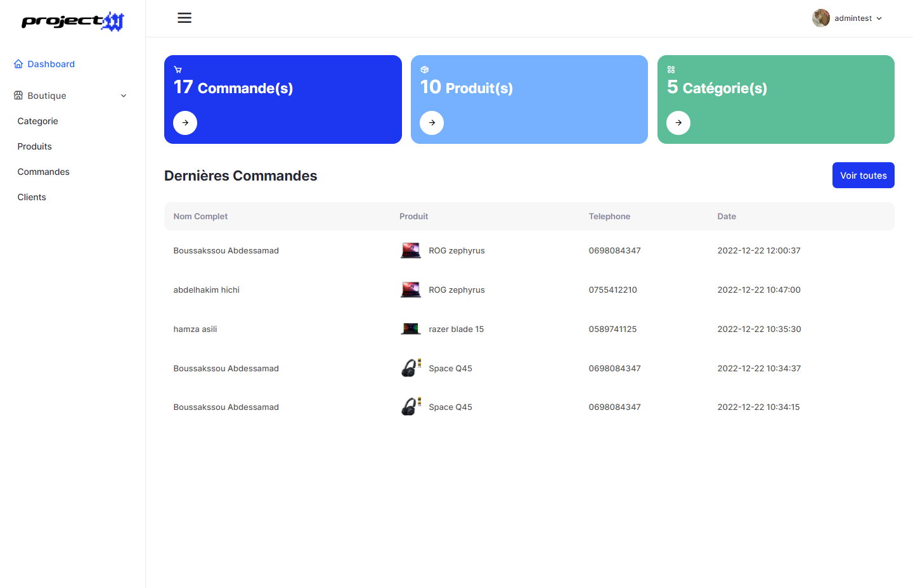Go to Categorie in sidebar
This screenshot has width=913, height=588.
click(x=38, y=121)
